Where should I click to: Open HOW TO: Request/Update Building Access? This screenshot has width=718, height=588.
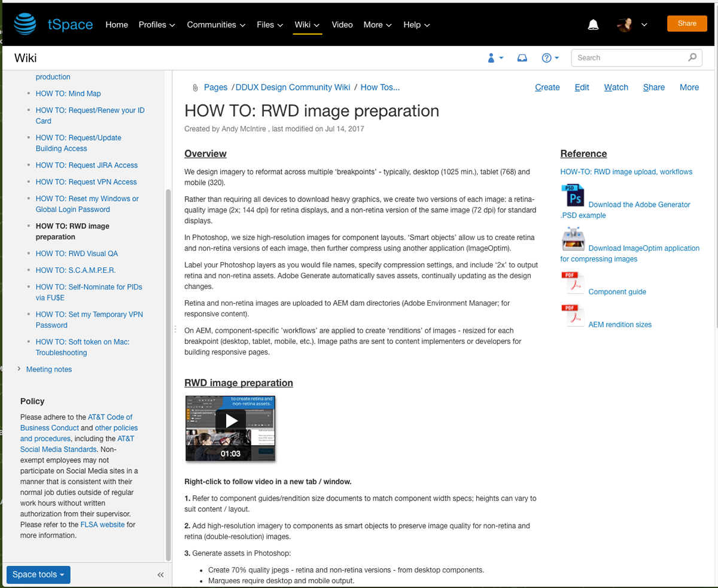pyautogui.click(x=78, y=143)
